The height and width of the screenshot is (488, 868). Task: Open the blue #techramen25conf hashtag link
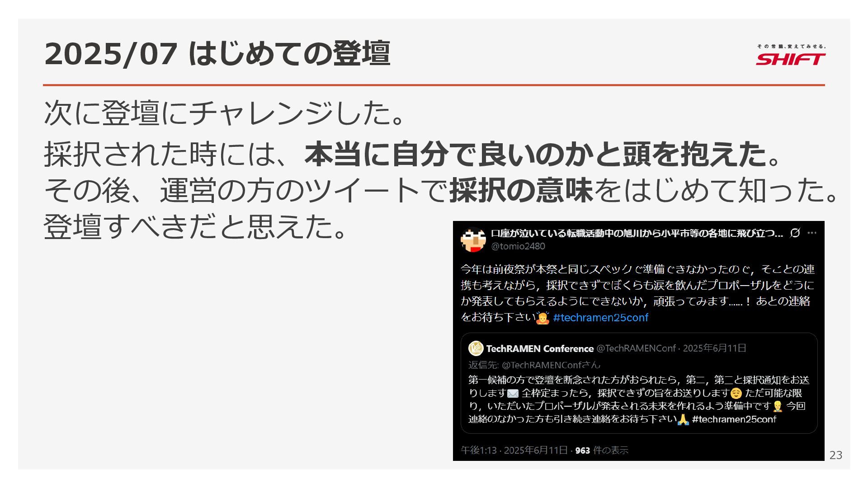click(x=600, y=318)
